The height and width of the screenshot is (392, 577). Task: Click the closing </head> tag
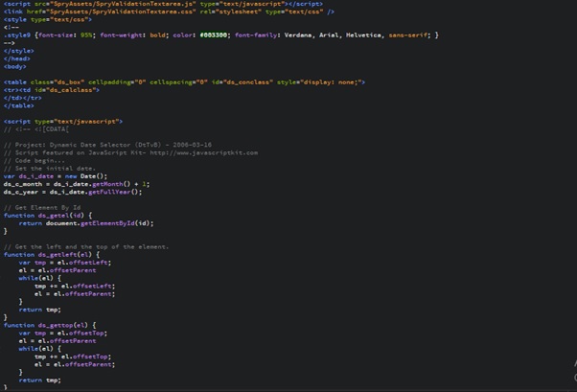pyautogui.click(x=17, y=58)
